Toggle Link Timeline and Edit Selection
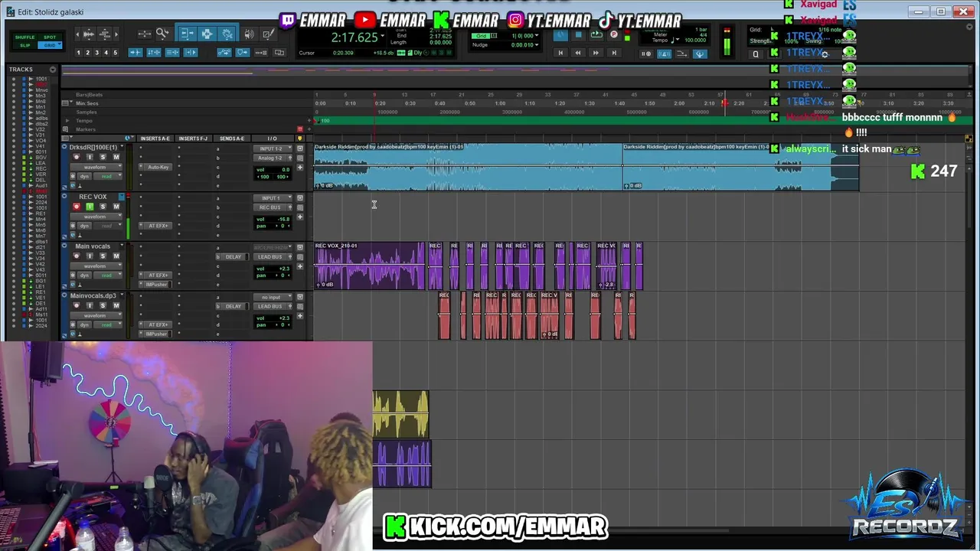This screenshot has width=980, height=551. pos(154,53)
